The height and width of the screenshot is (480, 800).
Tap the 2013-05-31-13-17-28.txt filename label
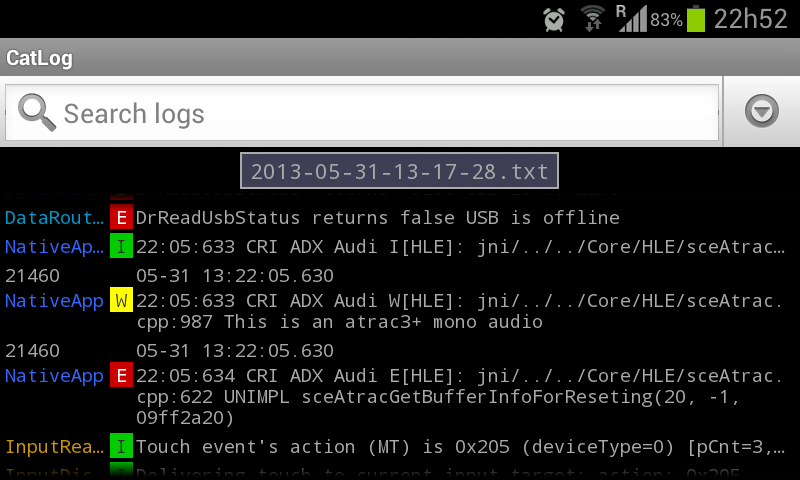(399, 171)
